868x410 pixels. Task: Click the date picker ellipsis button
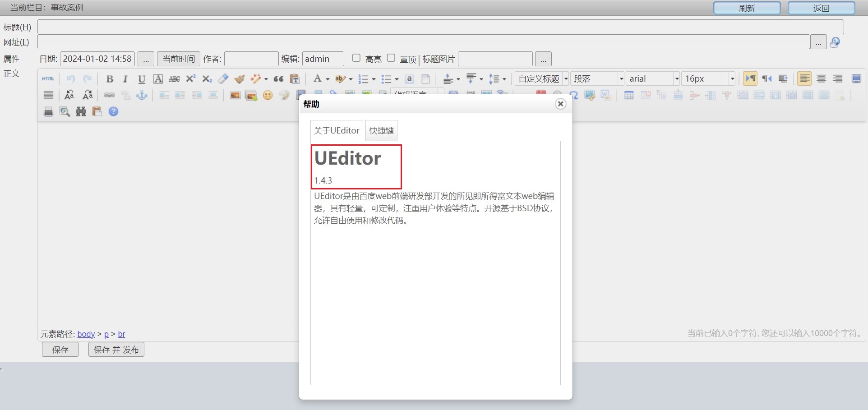click(146, 59)
